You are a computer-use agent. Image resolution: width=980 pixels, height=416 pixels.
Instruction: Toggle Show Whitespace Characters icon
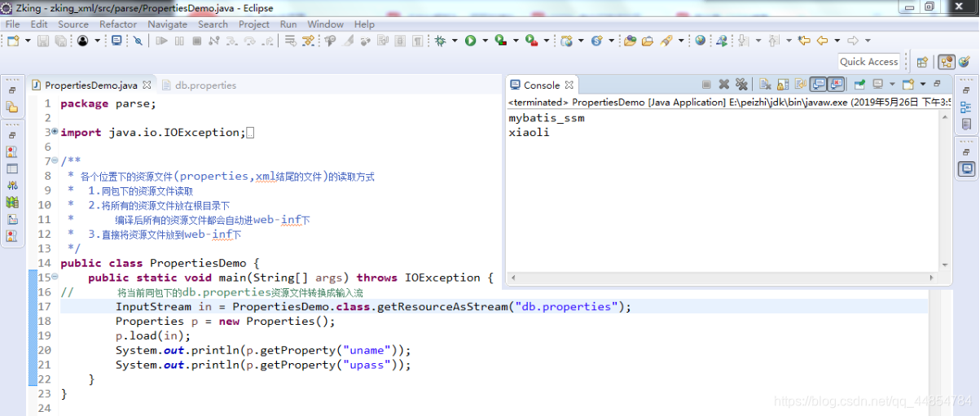pos(417,41)
